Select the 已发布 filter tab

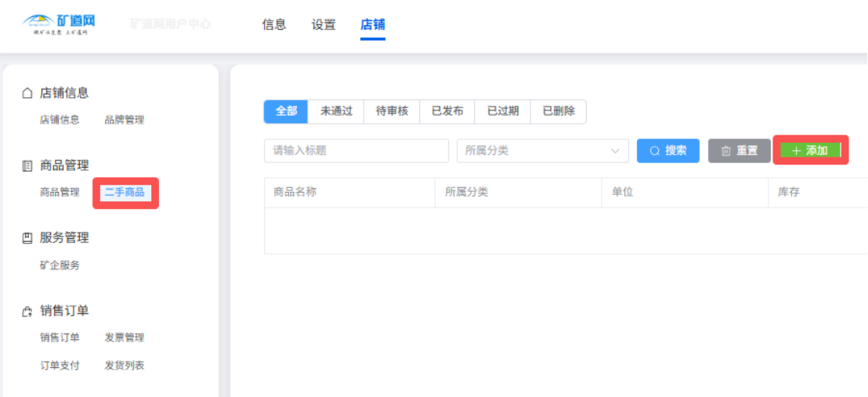click(447, 111)
